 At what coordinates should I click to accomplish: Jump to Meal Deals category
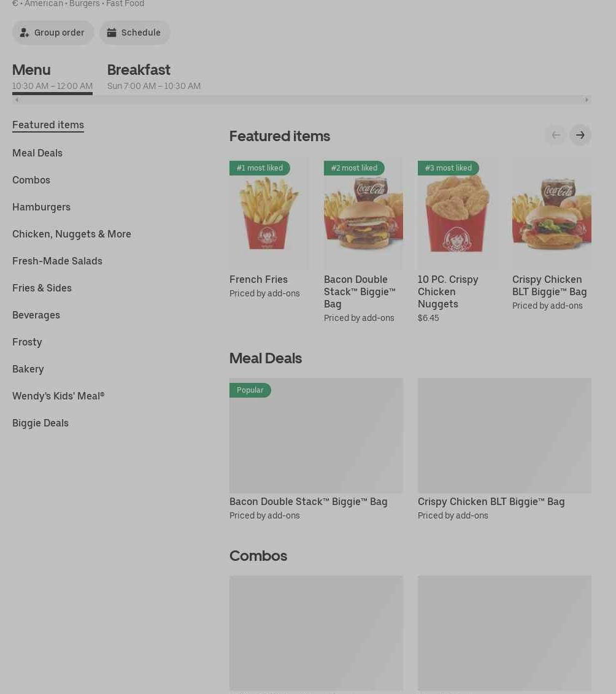[37, 153]
